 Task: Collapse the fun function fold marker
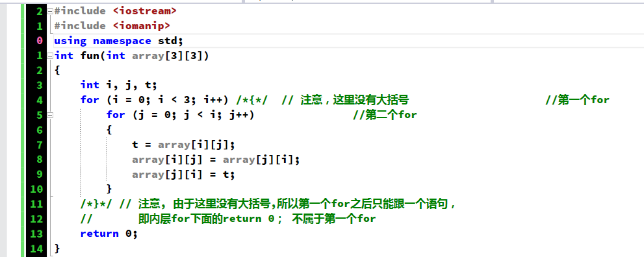tap(49, 56)
